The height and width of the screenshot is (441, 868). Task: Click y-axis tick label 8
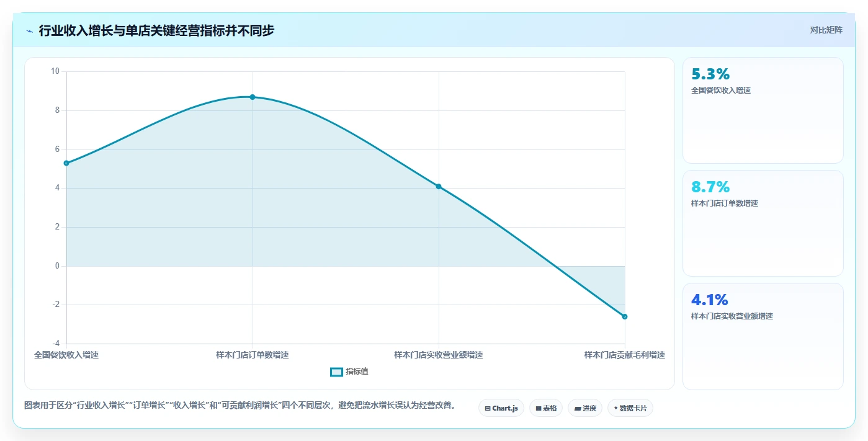(x=57, y=110)
